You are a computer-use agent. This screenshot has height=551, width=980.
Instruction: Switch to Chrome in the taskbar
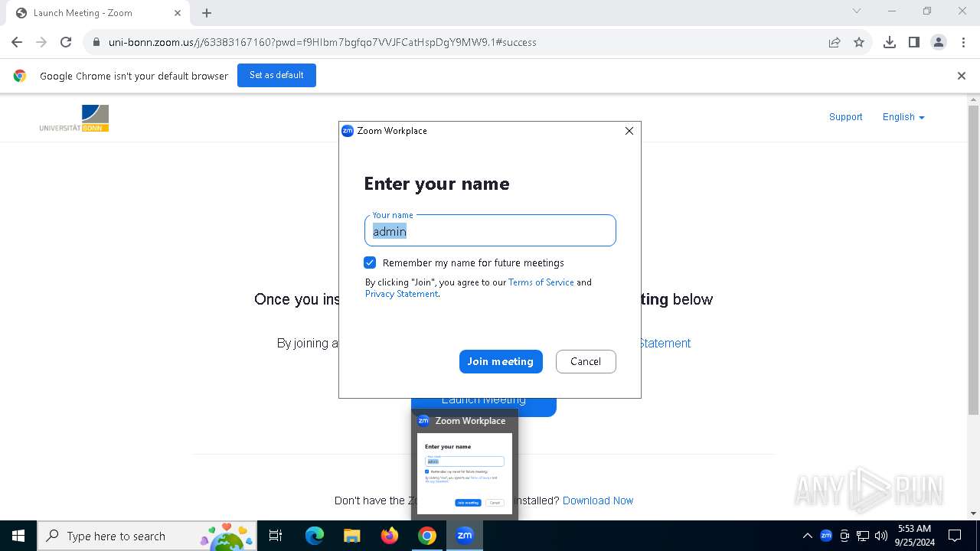pos(427,536)
